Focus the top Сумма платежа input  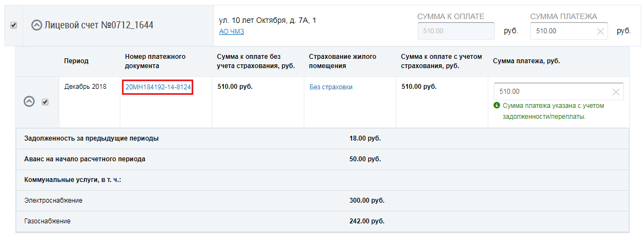point(563,32)
